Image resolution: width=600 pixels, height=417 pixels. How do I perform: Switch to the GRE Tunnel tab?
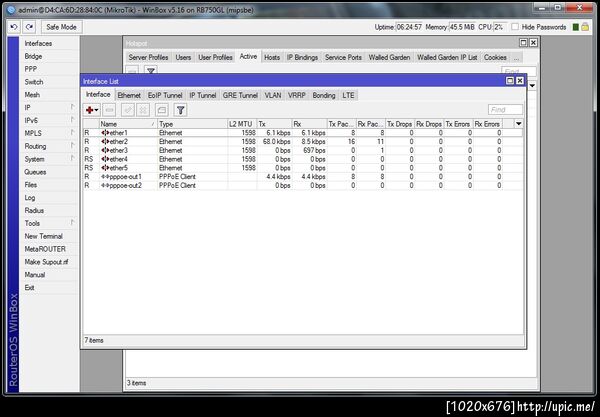pos(240,95)
